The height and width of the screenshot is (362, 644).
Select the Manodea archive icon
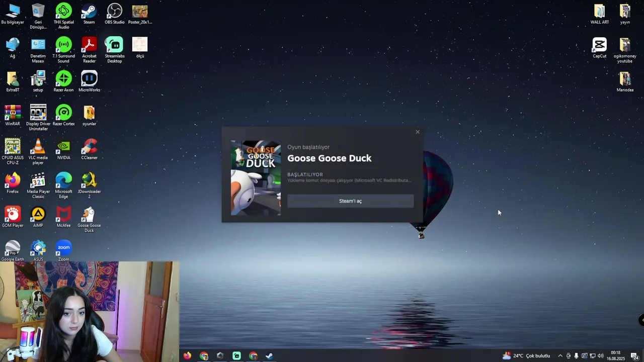click(x=625, y=81)
